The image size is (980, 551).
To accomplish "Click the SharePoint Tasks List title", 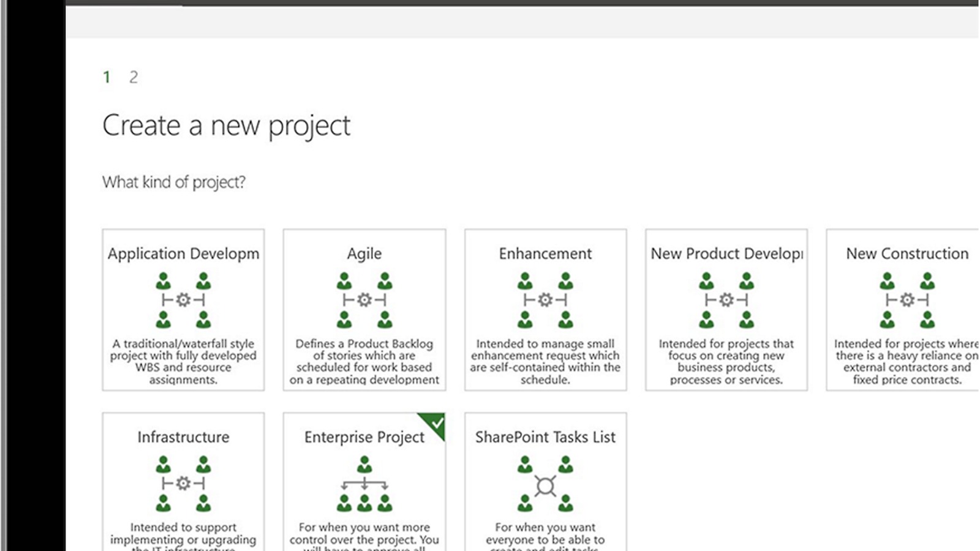I will (545, 437).
